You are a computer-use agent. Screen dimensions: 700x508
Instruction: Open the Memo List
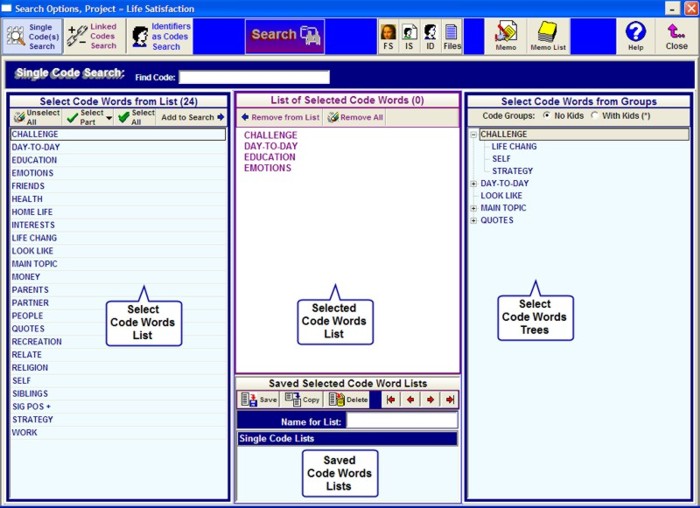click(x=547, y=36)
